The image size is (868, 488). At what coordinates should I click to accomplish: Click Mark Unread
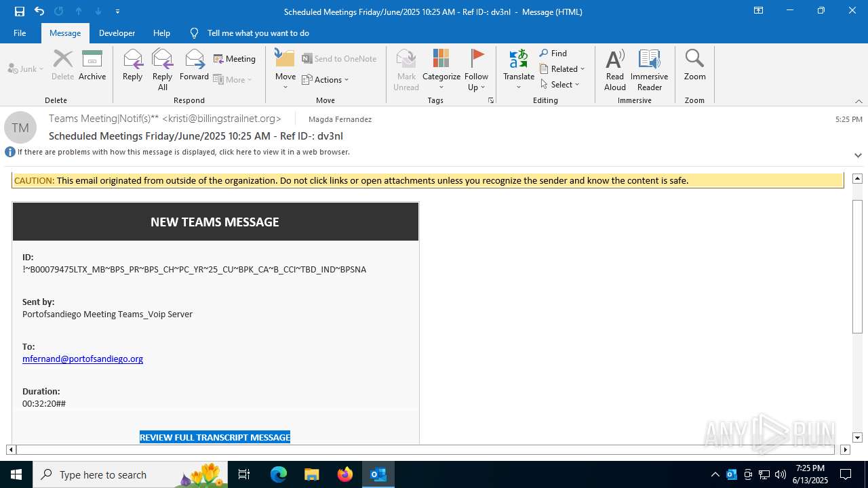[406, 70]
